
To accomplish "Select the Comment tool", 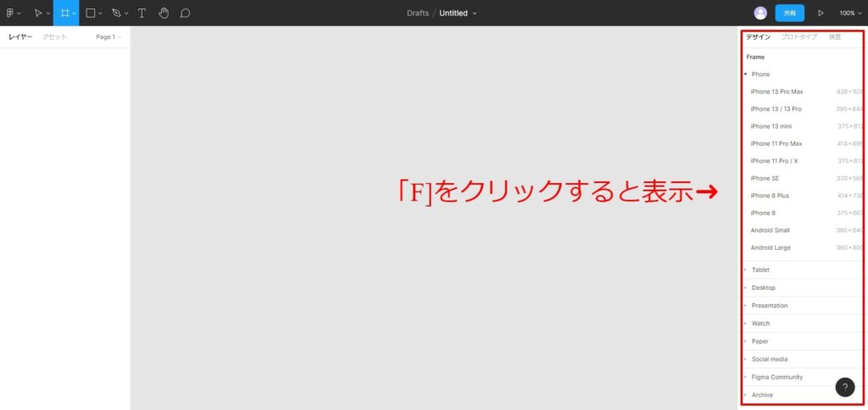I will 185,14.
